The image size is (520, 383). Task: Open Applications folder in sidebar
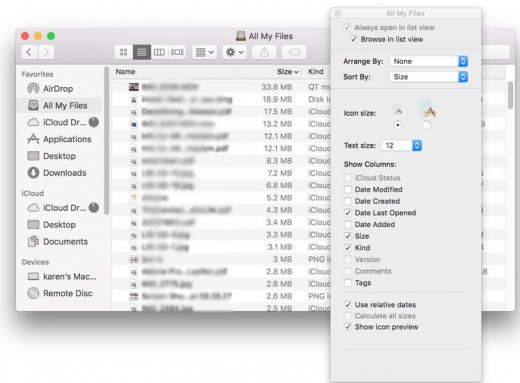(x=58, y=139)
